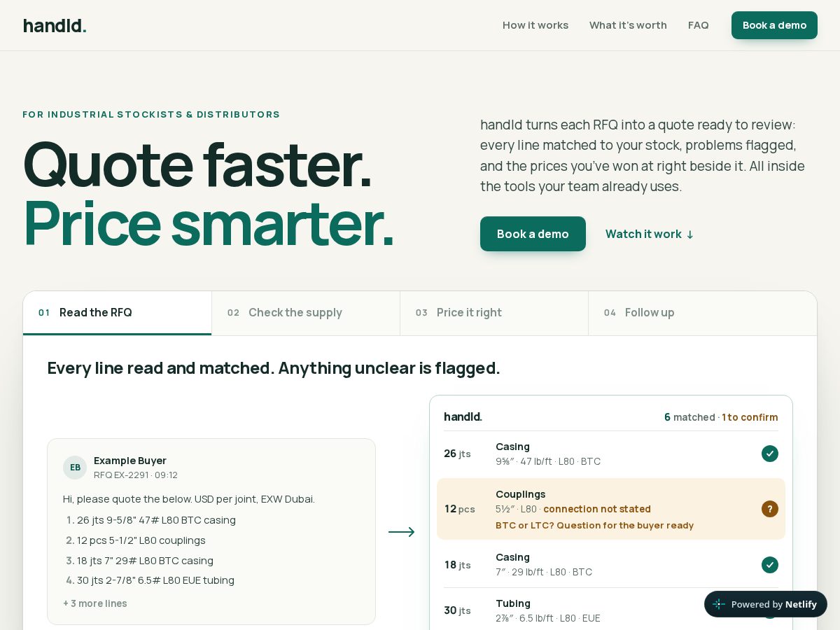Viewport: 840px width, 630px height.
Task: Click the handld. label in the quote card
Action: point(463,416)
